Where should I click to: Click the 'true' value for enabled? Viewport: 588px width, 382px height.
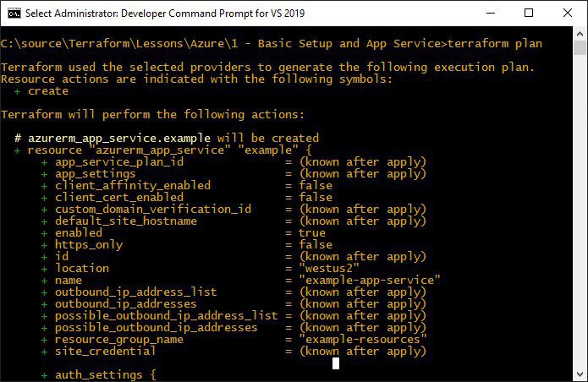tap(312, 233)
